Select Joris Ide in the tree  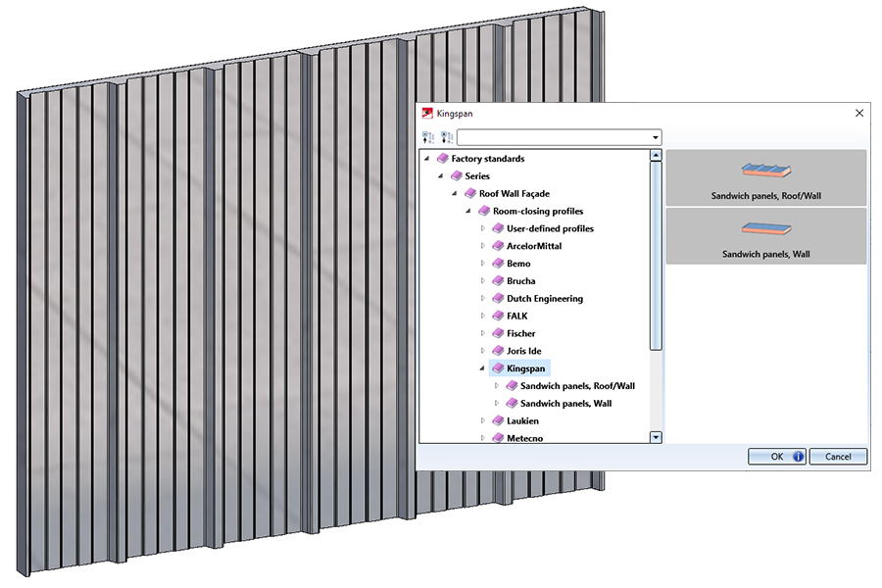click(523, 351)
